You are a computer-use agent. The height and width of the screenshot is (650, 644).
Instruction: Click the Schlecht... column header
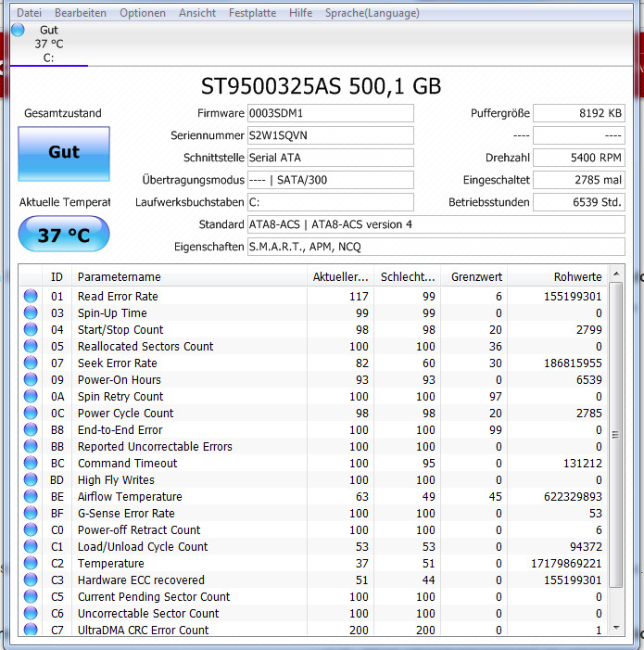pos(408,276)
